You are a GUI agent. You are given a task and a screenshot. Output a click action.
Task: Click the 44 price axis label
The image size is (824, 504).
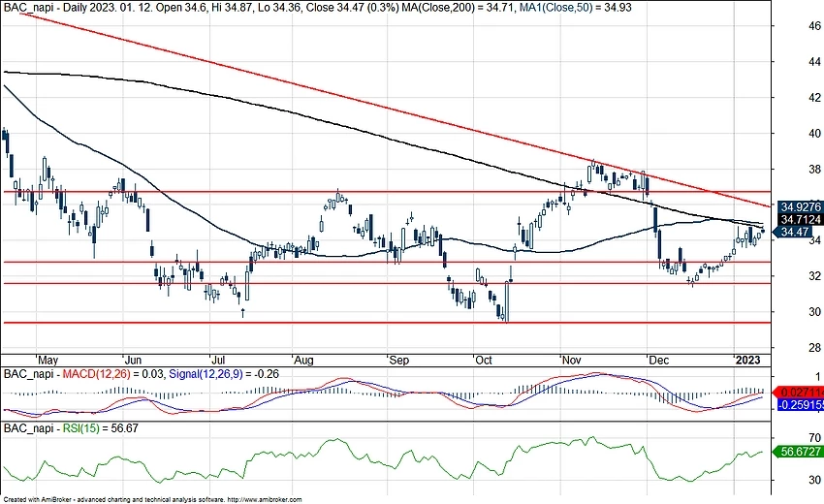point(814,62)
